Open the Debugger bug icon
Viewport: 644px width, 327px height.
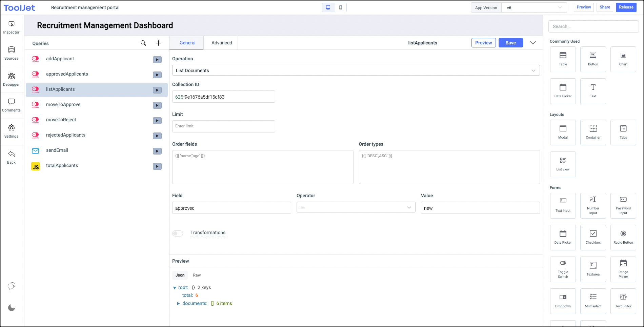pos(12,76)
